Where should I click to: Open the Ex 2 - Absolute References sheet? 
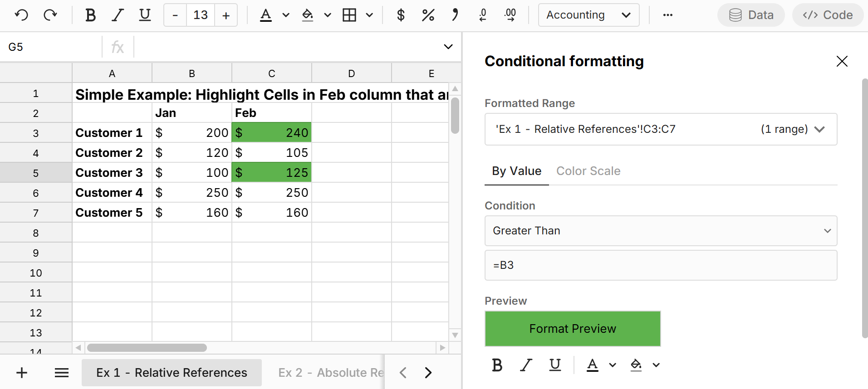pos(331,373)
